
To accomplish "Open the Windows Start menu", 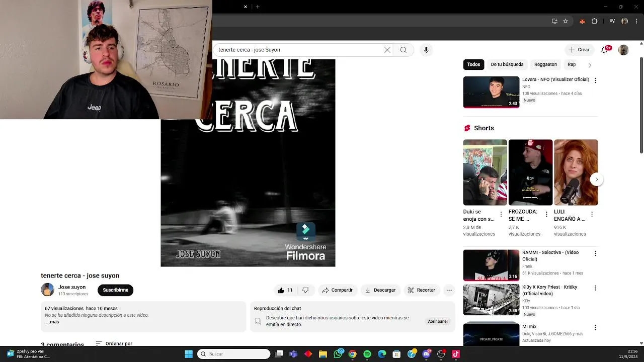I will 189,354.
